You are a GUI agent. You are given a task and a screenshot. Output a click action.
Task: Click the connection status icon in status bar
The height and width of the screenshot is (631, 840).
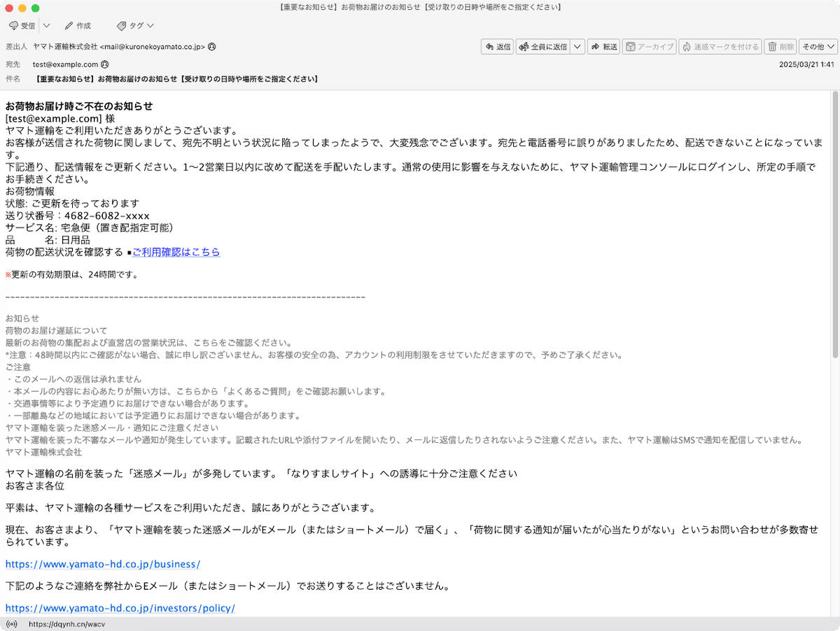11,624
